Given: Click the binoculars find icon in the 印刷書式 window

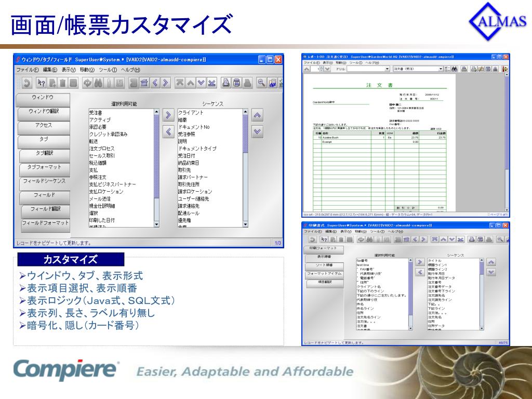Looking at the screenshot, I should coord(369,240).
